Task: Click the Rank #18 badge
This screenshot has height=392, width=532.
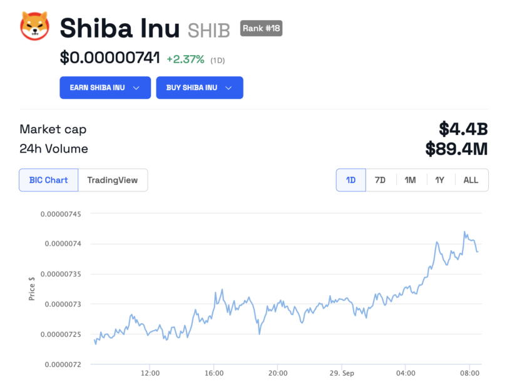Action: tap(261, 28)
